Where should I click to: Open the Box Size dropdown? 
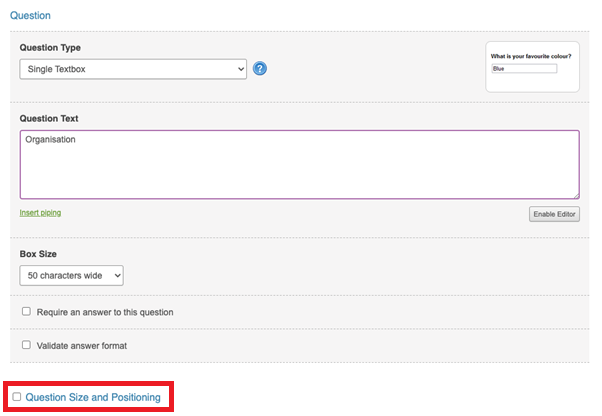pyautogui.click(x=71, y=276)
